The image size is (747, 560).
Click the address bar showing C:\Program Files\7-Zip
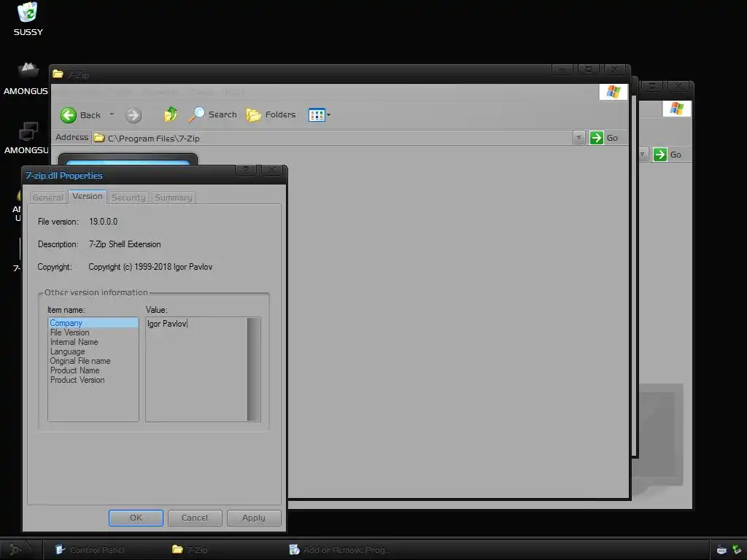pos(333,138)
